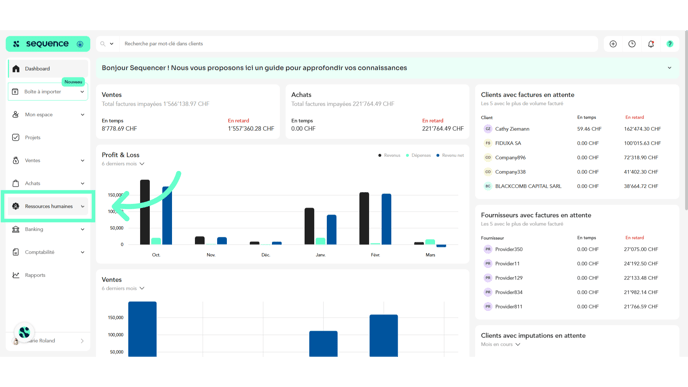Open the clock history icon
Screen dimensions: 688x387
point(632,44)
